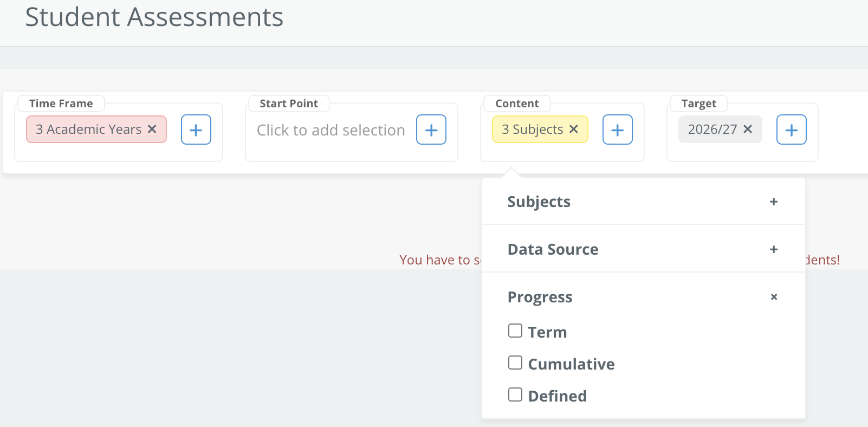Check the Term checkbox
The width and height of the screenshot is (868, 427).
(x=515, y=331)
